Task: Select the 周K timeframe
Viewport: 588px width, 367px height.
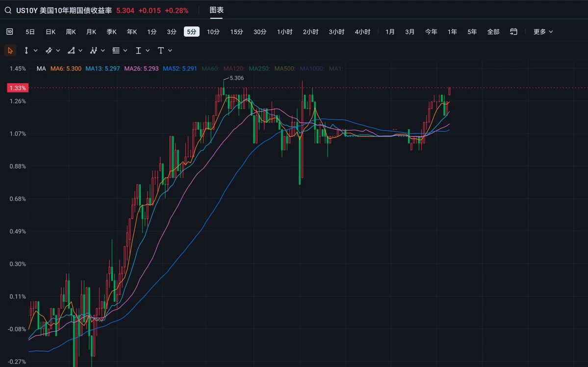Action: click(71, 32)
